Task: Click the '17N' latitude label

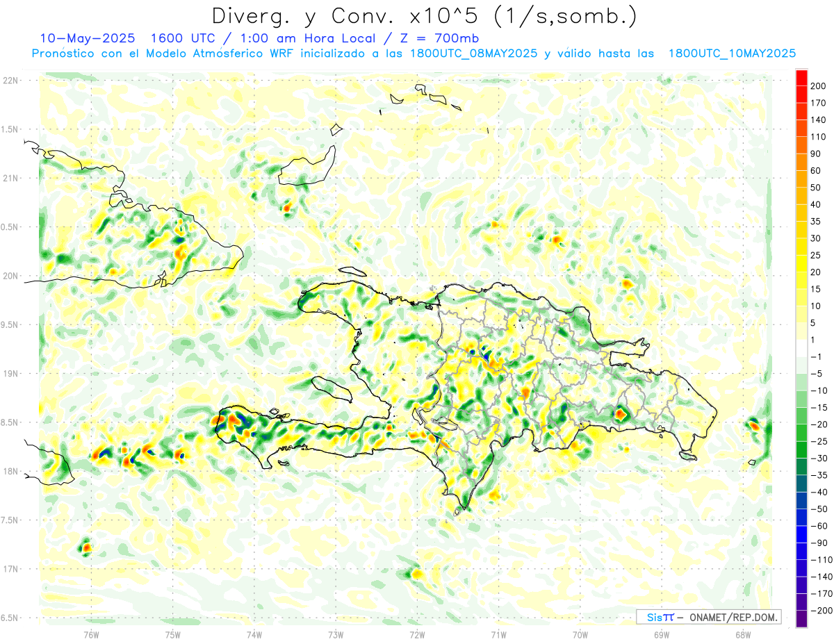Action: pyautogui.click(x=10, y=569)
